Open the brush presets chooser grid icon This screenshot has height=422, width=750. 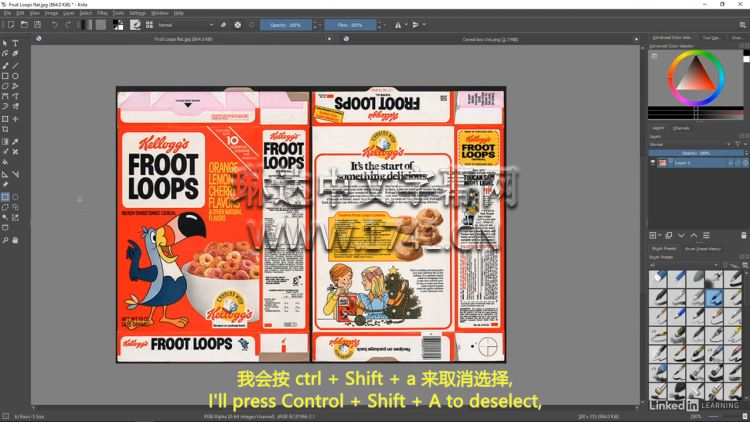click(149, 25)
